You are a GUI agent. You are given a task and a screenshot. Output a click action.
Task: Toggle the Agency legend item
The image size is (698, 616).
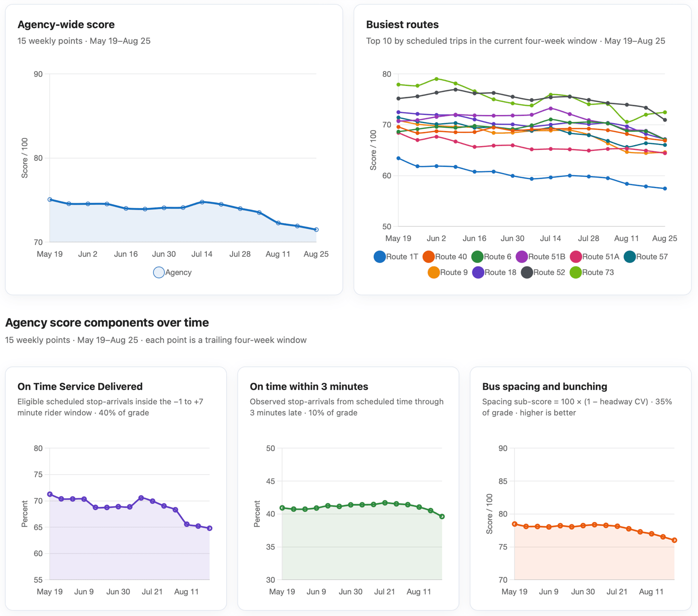point(173,272)
